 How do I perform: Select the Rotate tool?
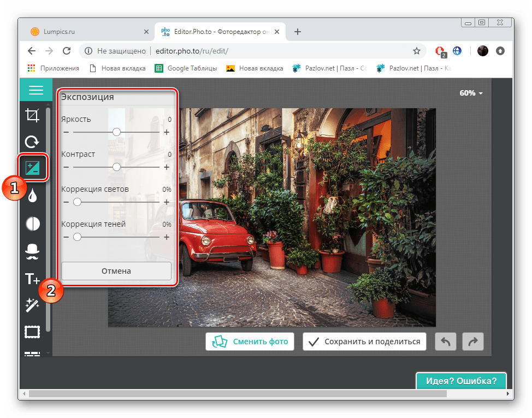point(32,142)
